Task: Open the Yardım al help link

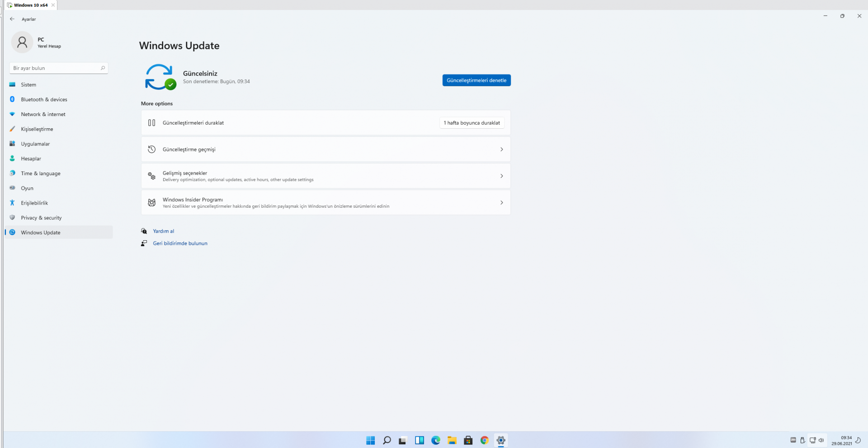Action: coord(164,231)
